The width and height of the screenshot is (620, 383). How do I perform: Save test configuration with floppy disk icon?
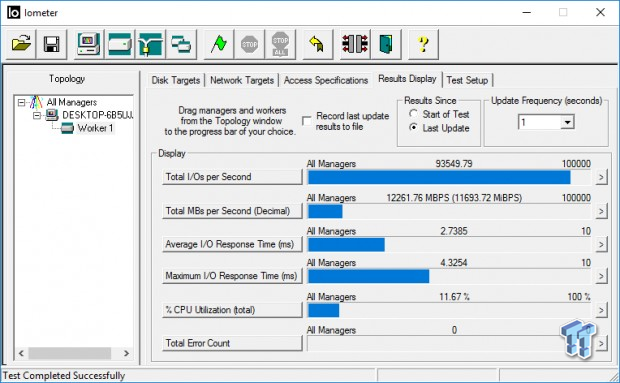point(52,44)
